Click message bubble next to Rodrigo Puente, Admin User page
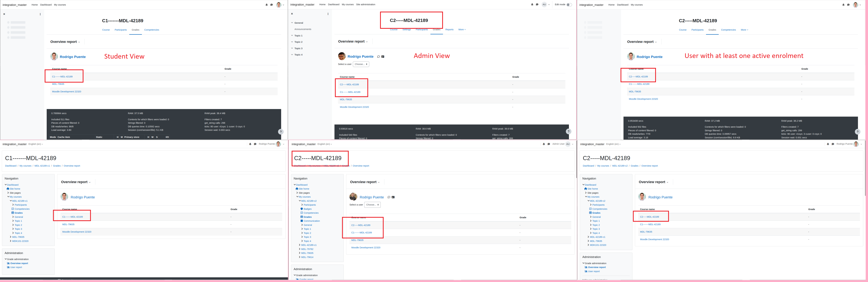Viewport: 868px width, 282px height. point(389,197)
